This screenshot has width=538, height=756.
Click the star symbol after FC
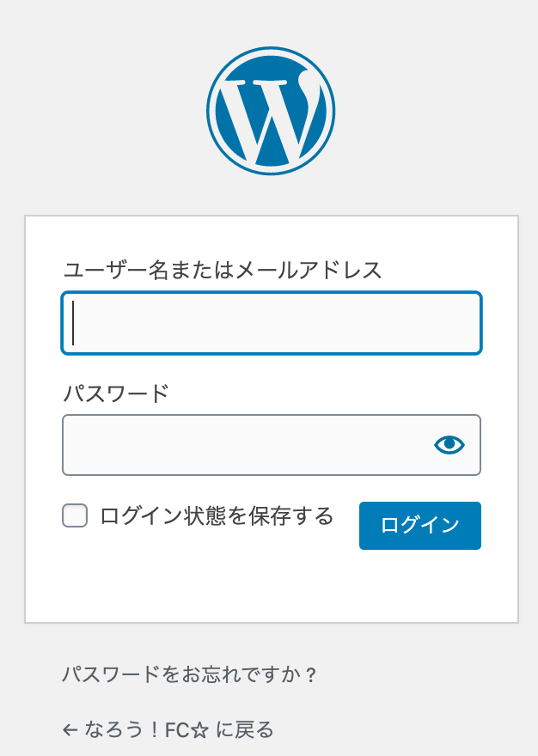pyautogui.click(x=200, y=730)
